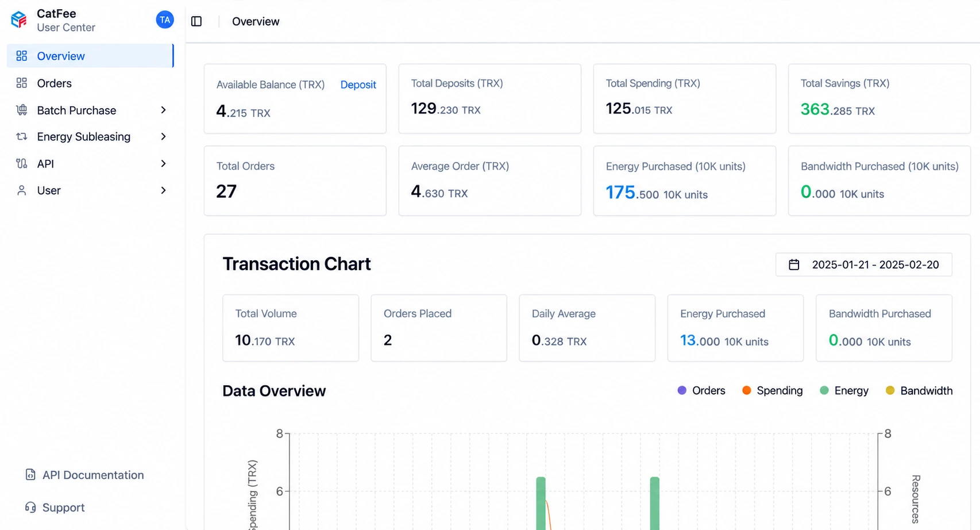Click the 10.170 TRX total volume value
This screenshot has height=530, width=980.
[265, 340]
